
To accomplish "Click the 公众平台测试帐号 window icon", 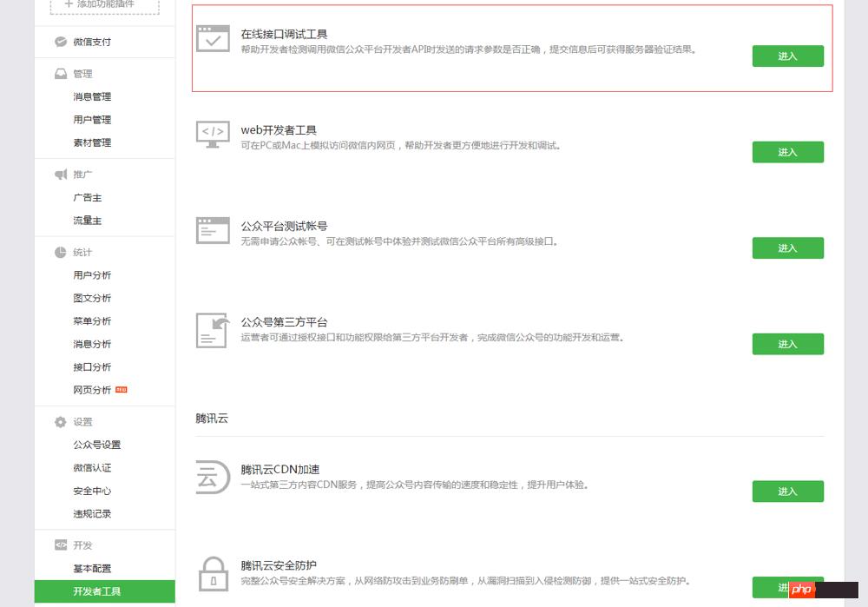I will [213, 230].
